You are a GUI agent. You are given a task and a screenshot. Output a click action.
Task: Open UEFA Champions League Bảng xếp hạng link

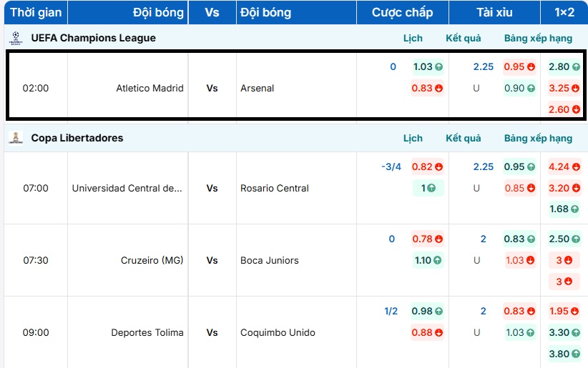[538, 38]
